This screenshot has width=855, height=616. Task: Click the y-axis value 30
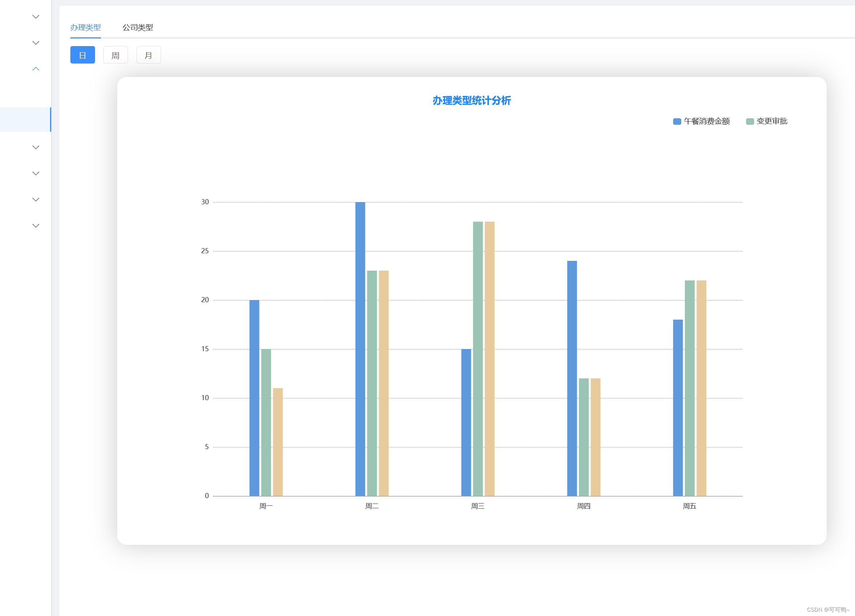[205, 202]
